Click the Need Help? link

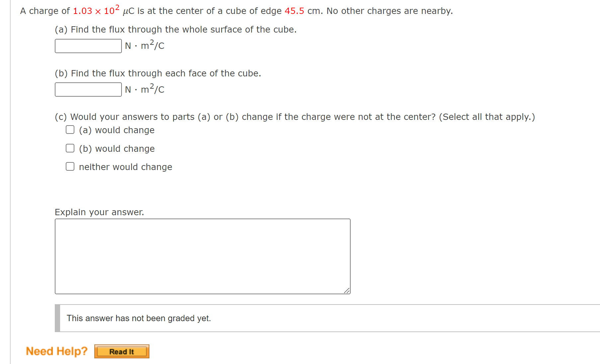[56, 351]
